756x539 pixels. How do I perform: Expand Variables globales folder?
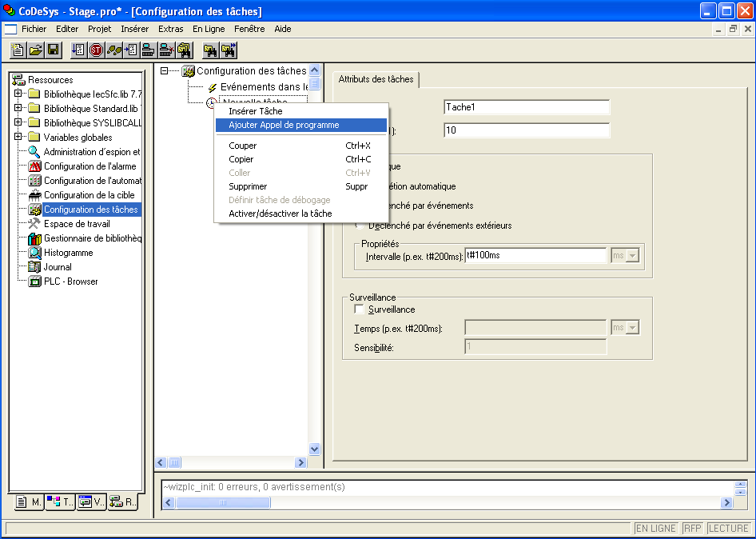point(18,137)
